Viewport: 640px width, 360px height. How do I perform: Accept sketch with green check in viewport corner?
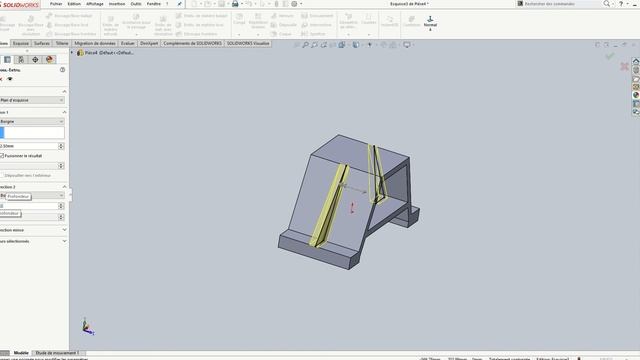(x=610, y=56)
